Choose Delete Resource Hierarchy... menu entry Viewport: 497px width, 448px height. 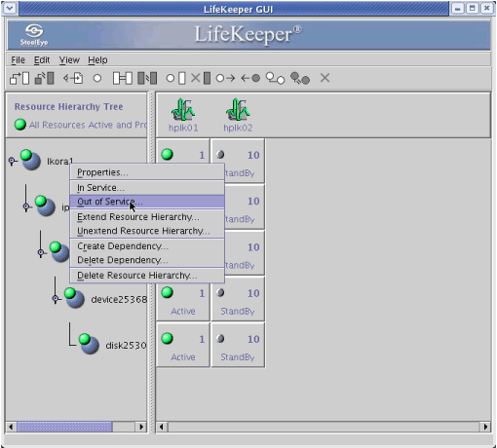[x=147, y=276]
